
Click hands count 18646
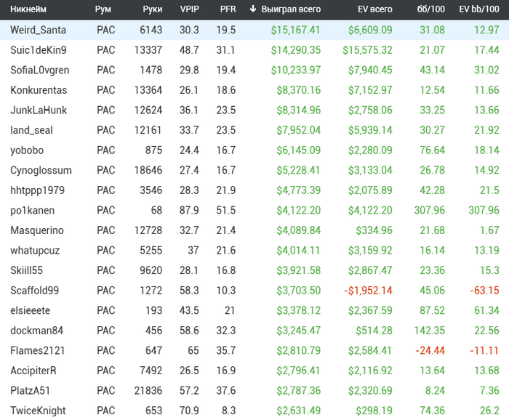148,170
